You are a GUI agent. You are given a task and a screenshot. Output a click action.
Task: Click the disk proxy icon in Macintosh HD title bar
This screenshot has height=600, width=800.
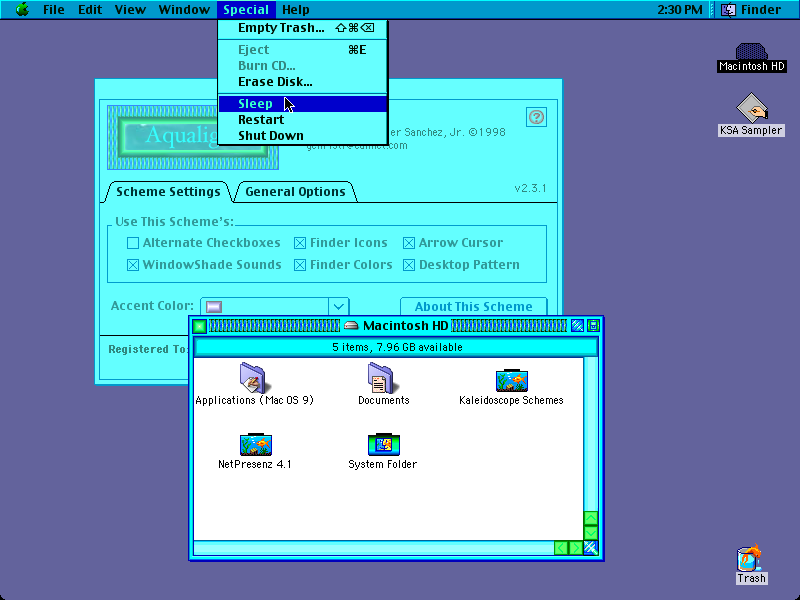pyautogui.click(x=351, y=326)
